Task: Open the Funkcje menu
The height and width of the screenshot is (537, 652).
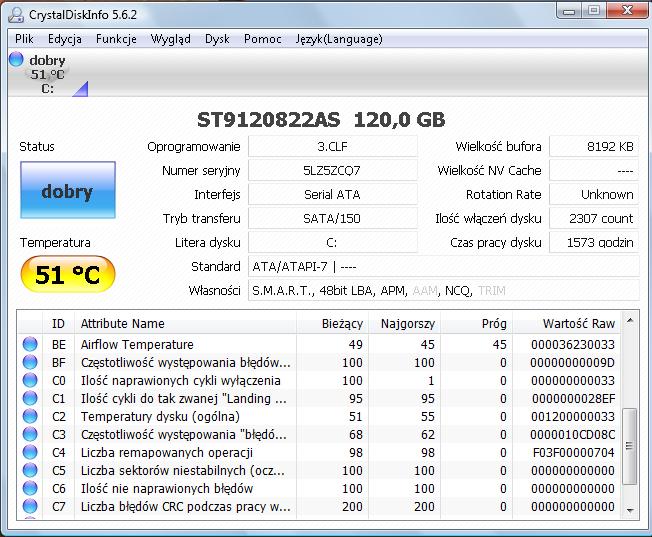Action: tap(116, 39)
